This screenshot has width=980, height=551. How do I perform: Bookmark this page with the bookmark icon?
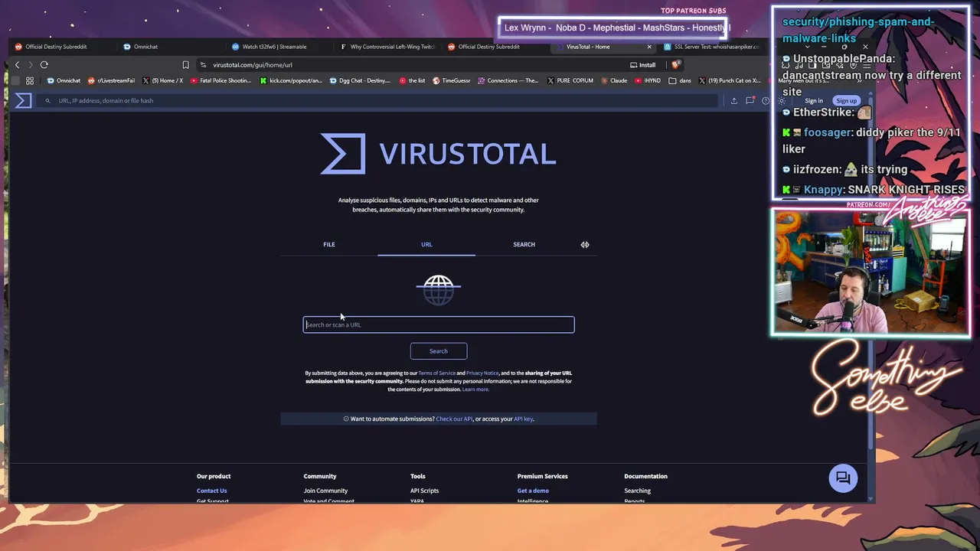[x=185, y=65]
